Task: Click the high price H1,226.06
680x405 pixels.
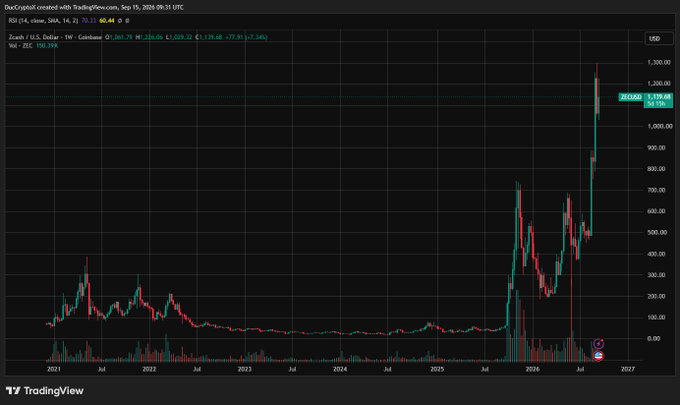Action: pyautogui.click(x=149, y=37)
